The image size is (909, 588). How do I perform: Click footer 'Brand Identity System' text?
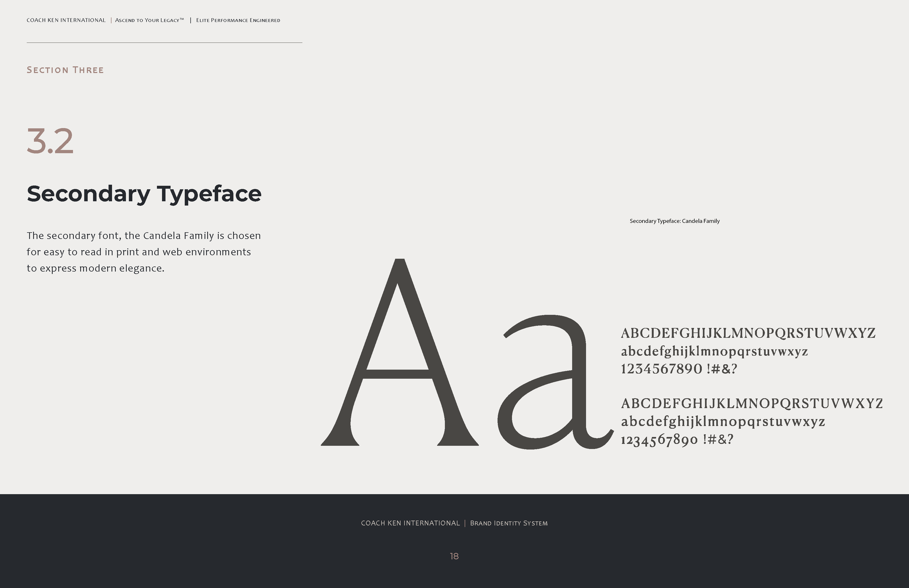pos(509,523)
